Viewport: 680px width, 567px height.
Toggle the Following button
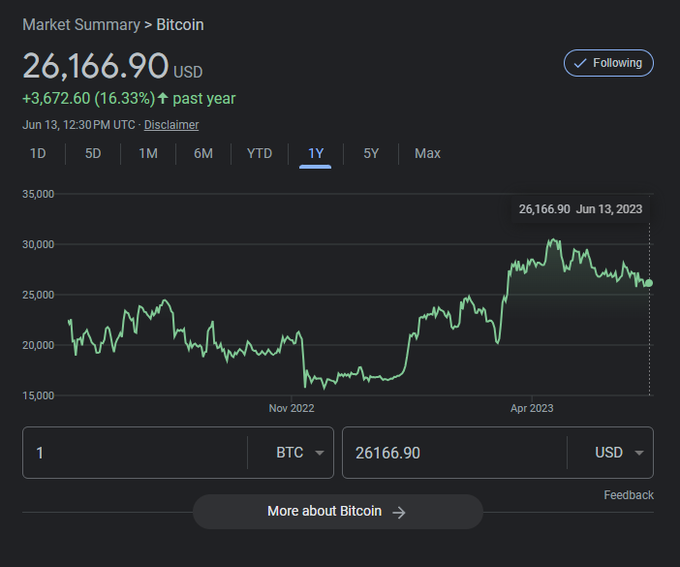[x=608, y=63]
